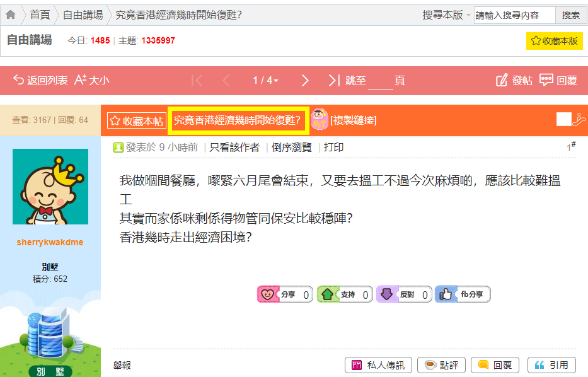Click the home icon in breadcrumb
This screenshot has width=588, height=377.
coord(11,14)
